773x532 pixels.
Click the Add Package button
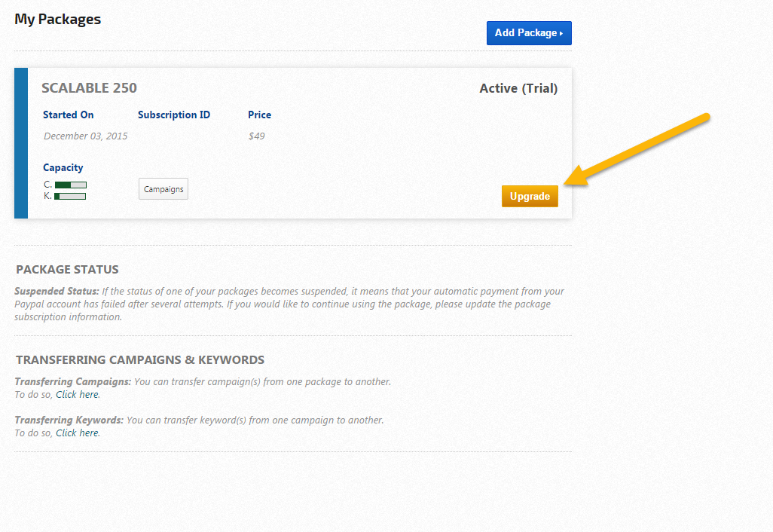pos(529,33)
